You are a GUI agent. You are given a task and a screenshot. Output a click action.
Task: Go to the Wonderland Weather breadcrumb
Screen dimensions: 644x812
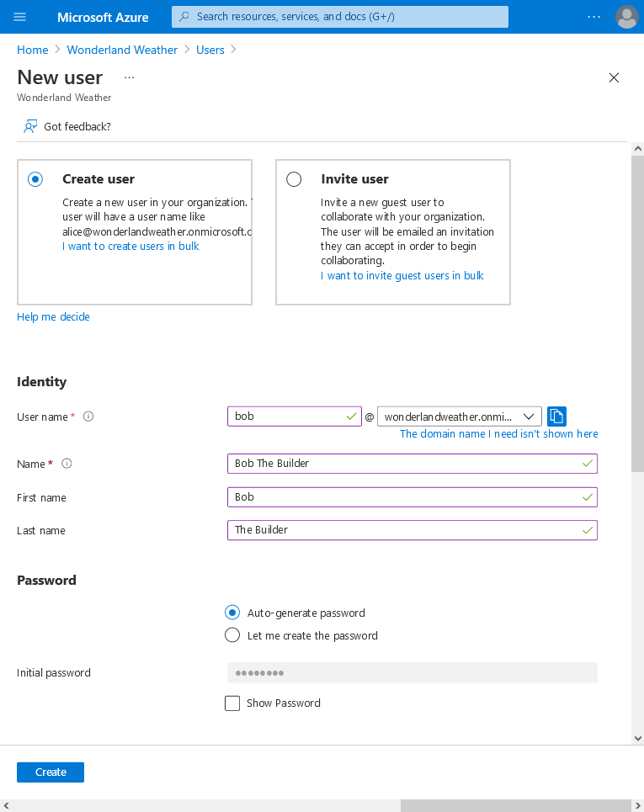[121, 50]
